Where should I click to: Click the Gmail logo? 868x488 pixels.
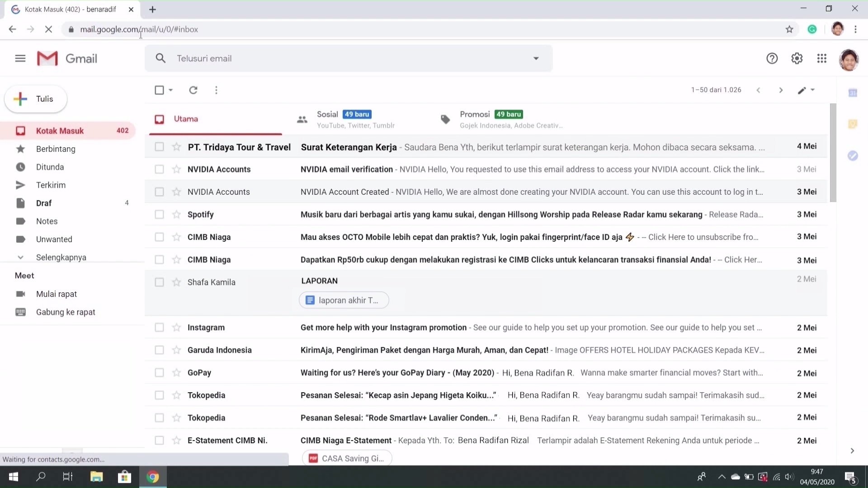point(67,58)
